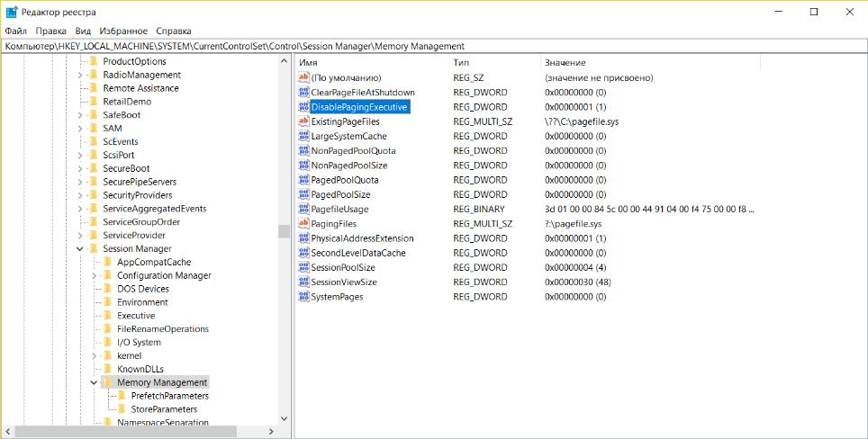
Task: Click the Session Manager folder icon
Action: pyautogui.click(x=94, y=249)
